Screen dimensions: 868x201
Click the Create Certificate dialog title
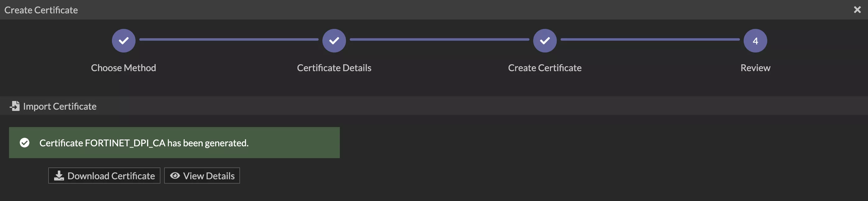pyautogui.click(x=41, y=10)
